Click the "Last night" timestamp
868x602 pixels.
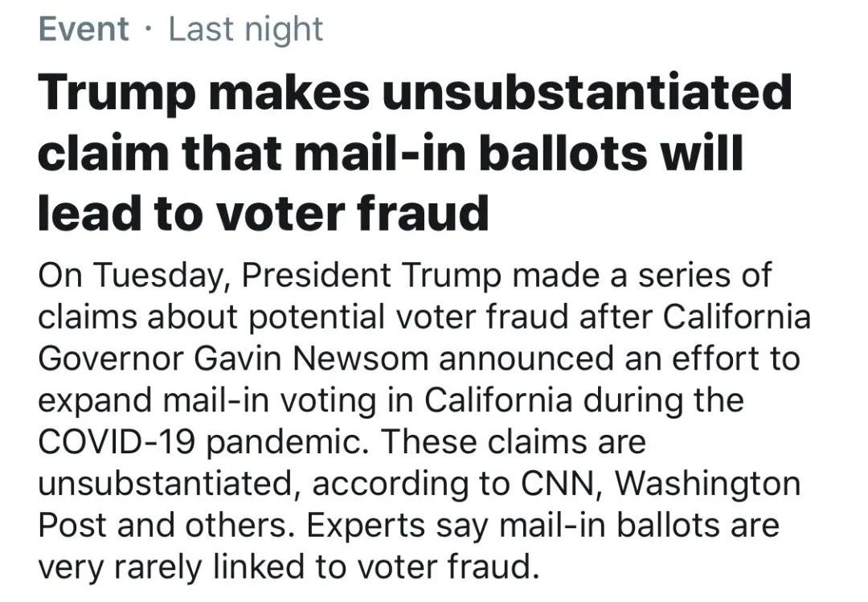click(x=245, y=30)
